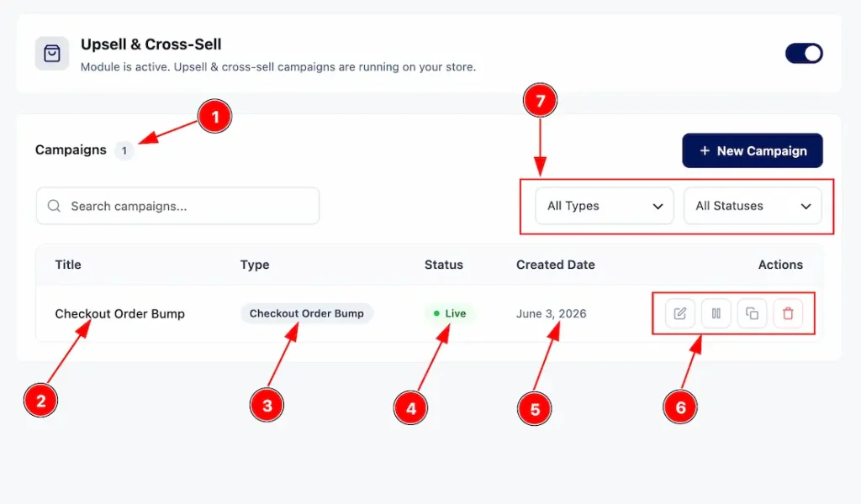Click the Campaigns section heading
861x504 pixels.
pyautogui.click(x=71, y=150)
